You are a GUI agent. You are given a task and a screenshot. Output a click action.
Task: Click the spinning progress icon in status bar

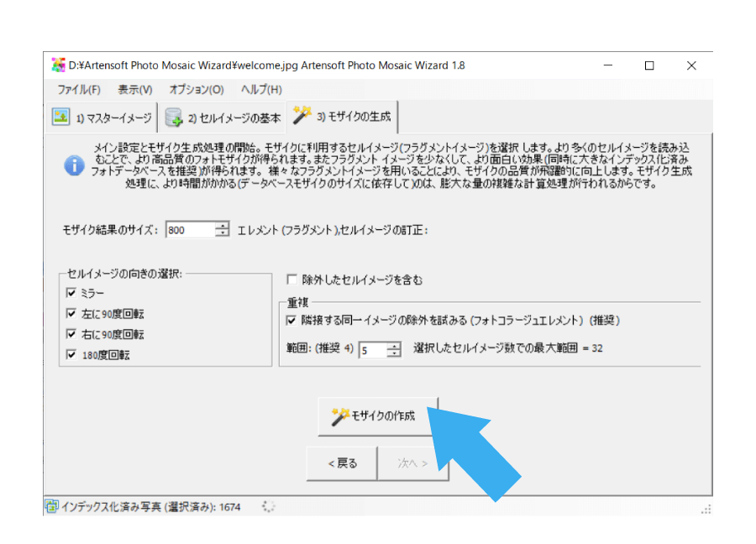click(269, 507)
